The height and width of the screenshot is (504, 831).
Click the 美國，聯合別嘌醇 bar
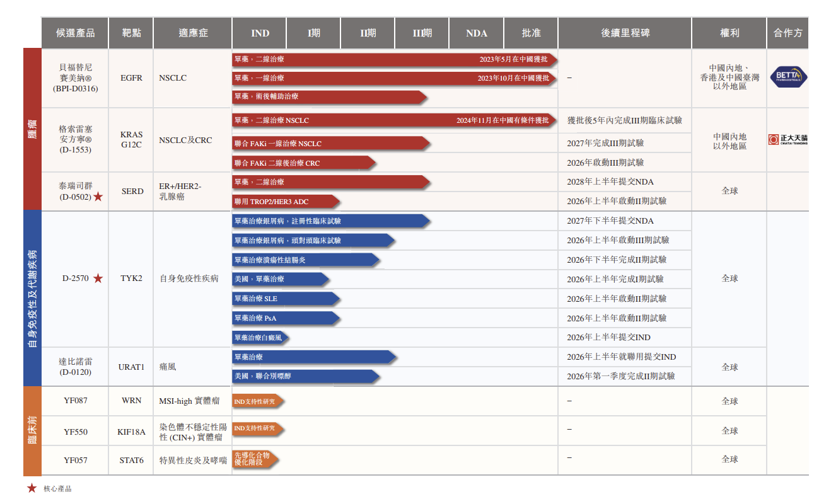pyautogui.click(x=306, y=376)
